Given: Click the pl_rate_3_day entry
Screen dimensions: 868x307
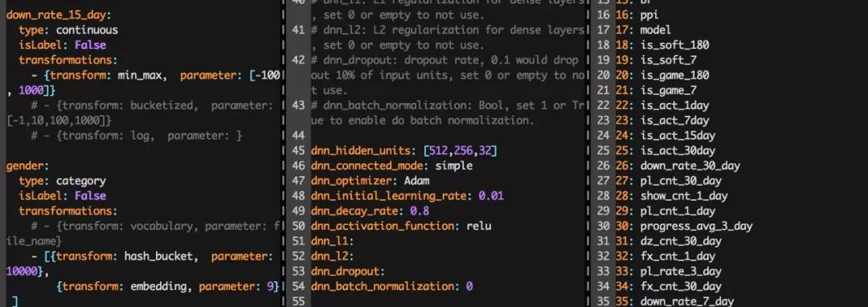Looking at the screenshot, I should click(681, 271).
